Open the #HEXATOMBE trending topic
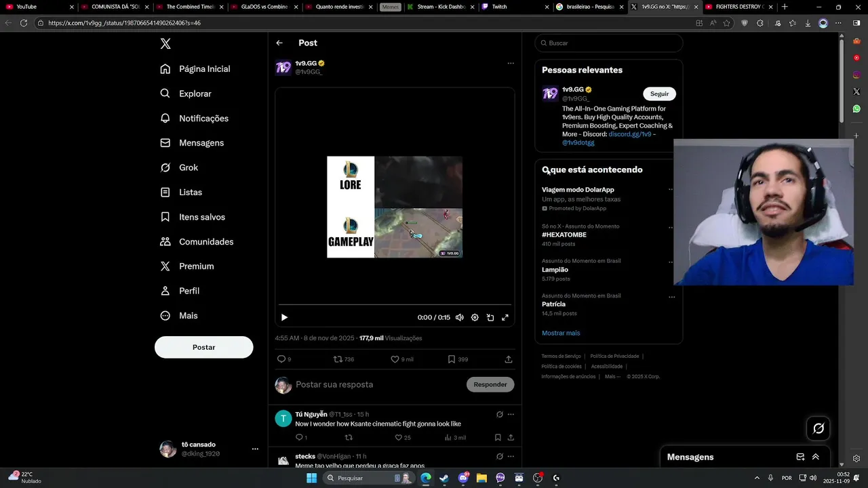 [564, 235]
